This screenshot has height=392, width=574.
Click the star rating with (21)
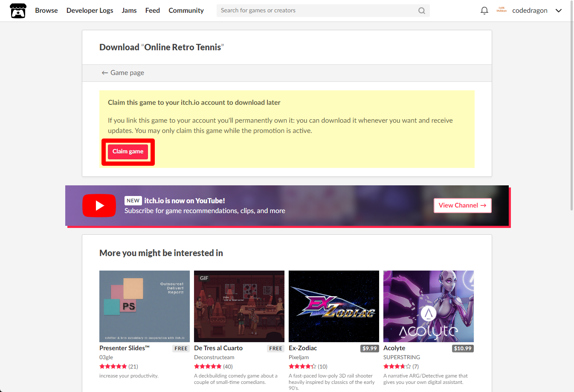coord(119,366)
